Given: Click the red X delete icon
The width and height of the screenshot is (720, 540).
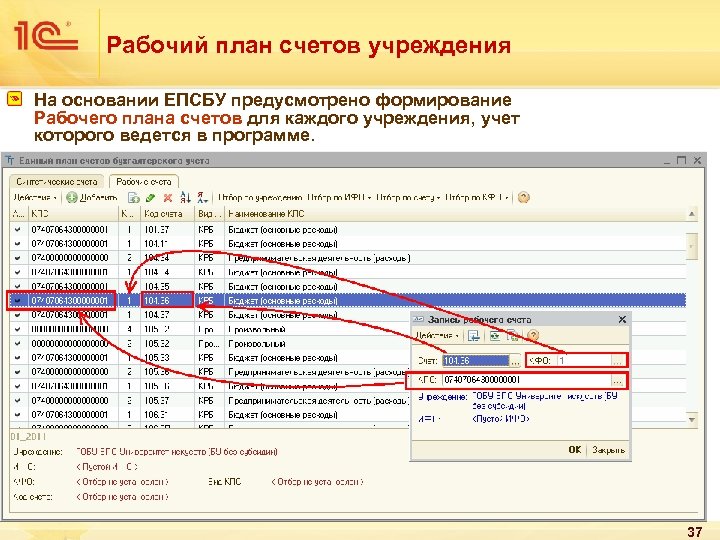Looking at the screenshot, I should 168,198.
